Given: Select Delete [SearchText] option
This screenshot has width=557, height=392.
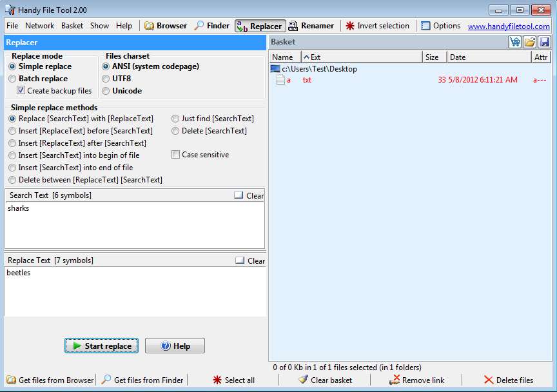Looking at the screenshot, I should click(209, 131).
